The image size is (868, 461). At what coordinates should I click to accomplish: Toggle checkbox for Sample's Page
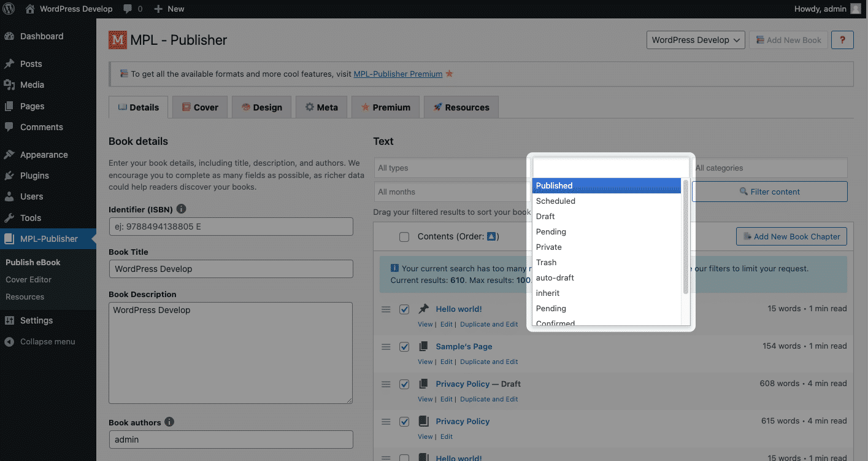point(404,347)
